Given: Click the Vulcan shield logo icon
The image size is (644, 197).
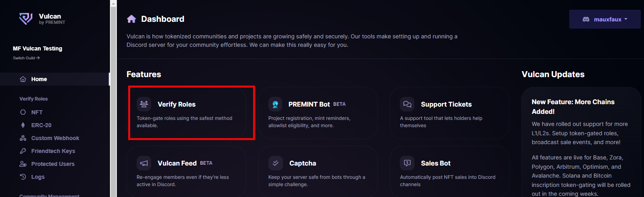Looking at the screenshot, I should click(26, 19).
